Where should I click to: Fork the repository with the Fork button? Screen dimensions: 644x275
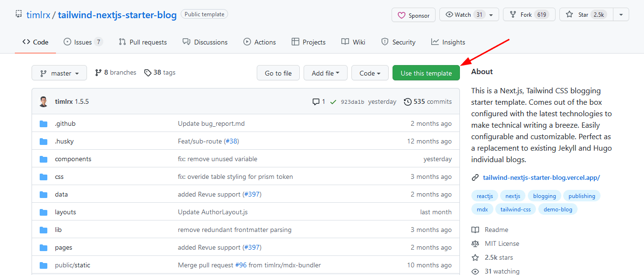pos(529,15)
